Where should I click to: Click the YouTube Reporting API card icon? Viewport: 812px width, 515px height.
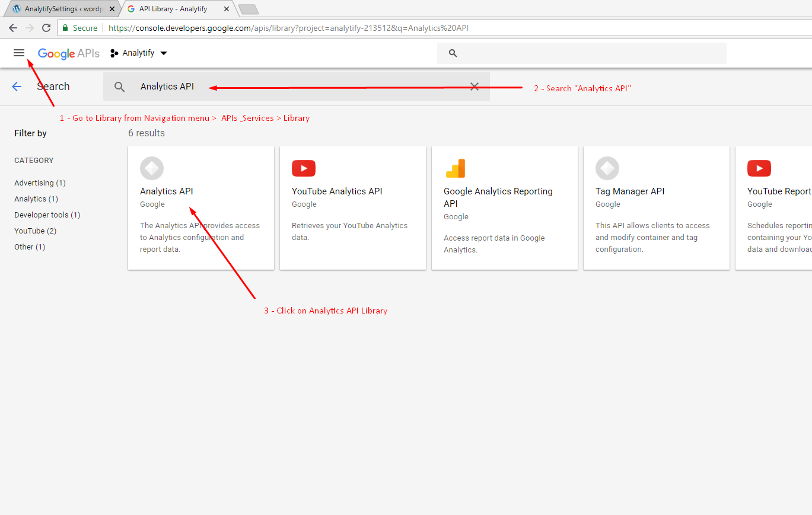759,168
